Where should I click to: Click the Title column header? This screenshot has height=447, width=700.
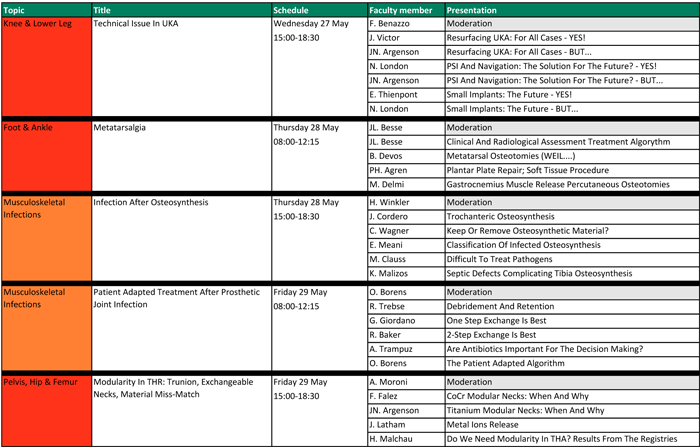click(182, 10)
